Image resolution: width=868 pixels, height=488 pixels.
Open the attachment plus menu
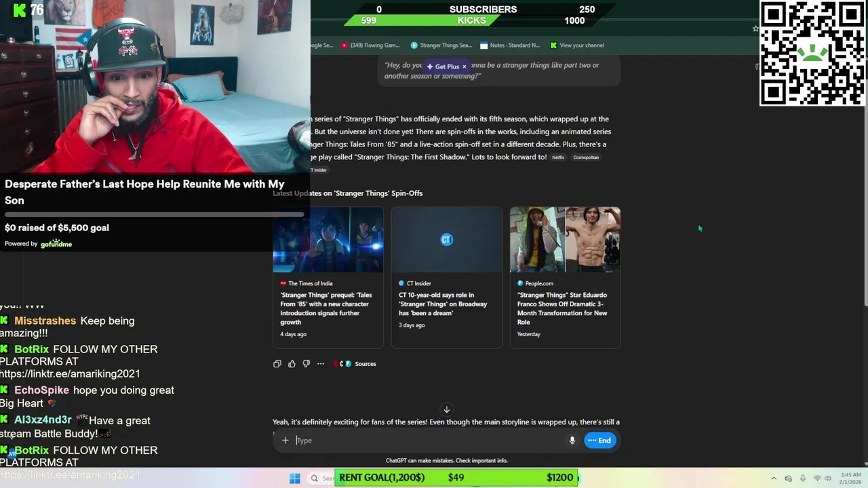click(285, 441)
